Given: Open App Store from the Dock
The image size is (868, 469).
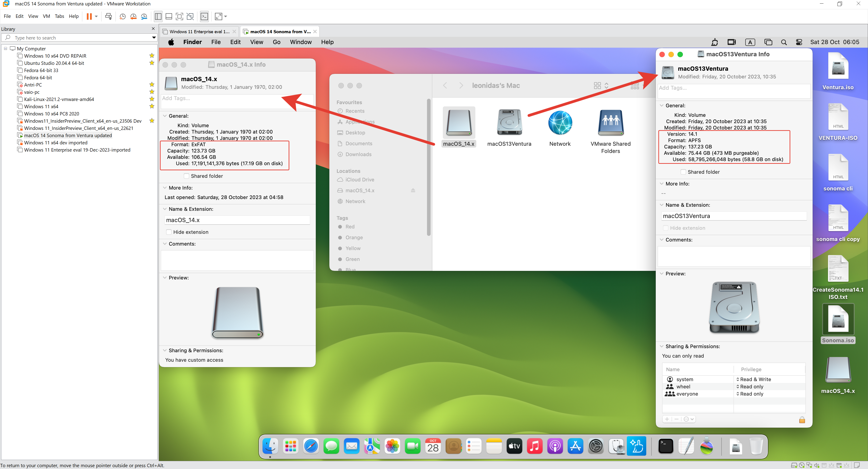Looking at the screenshot, I should click(x=575, y=446).
